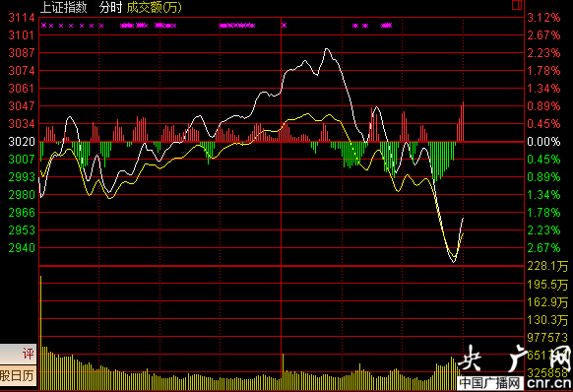Click the midday volume spike bar

tap(283, 371)
